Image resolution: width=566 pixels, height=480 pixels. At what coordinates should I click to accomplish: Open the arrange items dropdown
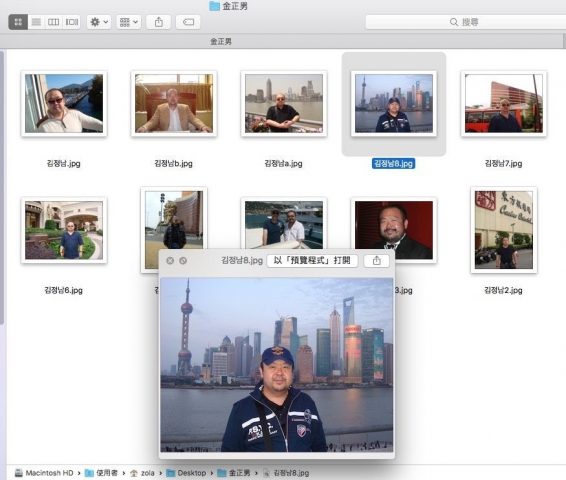[129, 22]
